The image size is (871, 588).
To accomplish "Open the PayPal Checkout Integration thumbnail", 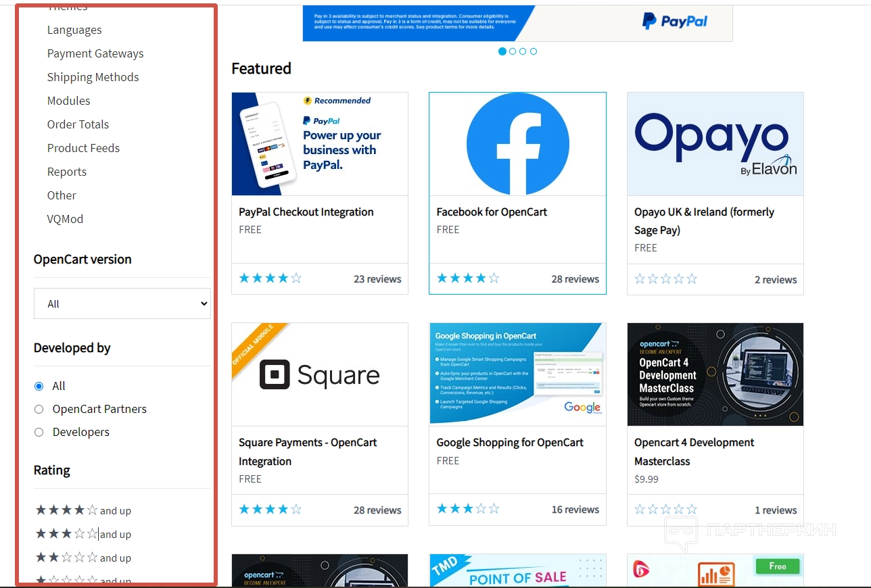I will click(320, 144).
